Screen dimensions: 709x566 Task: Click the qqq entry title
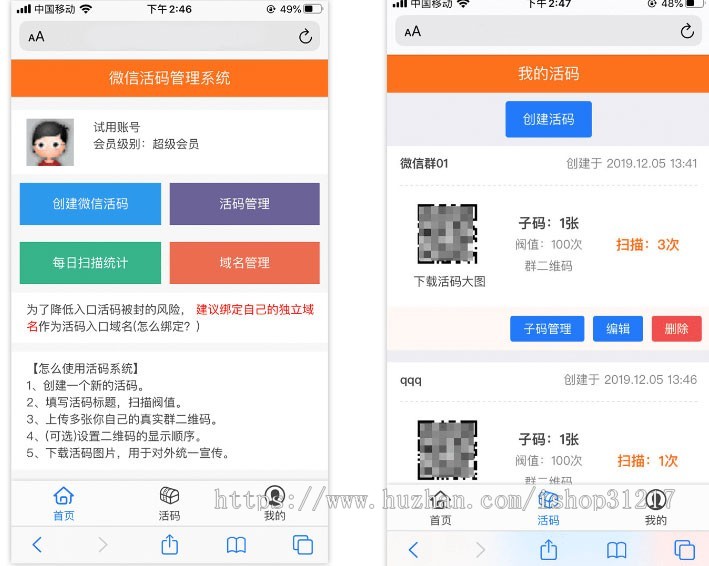click(x=411, y=380)
